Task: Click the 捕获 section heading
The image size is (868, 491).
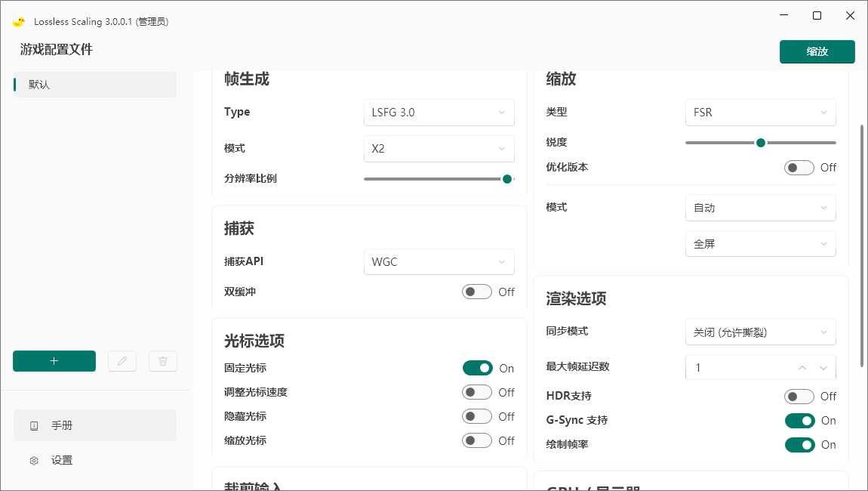Action: [x=239, y=228]
